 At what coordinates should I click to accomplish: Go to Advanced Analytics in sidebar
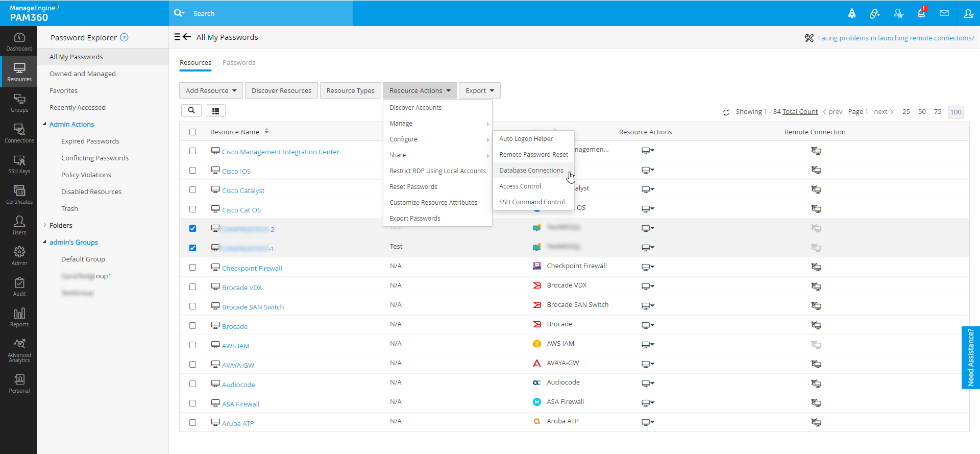pyautogui.click(x=19, y=350)
